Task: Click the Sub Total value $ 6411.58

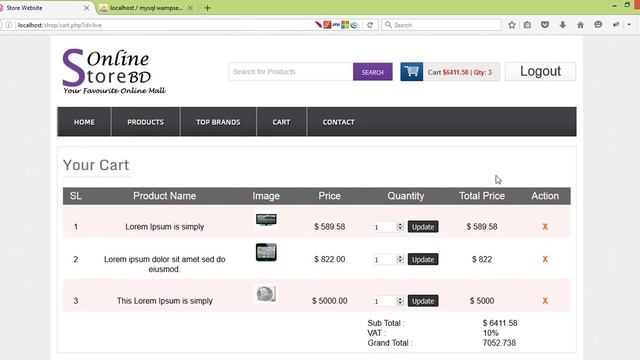Action: 500,323
